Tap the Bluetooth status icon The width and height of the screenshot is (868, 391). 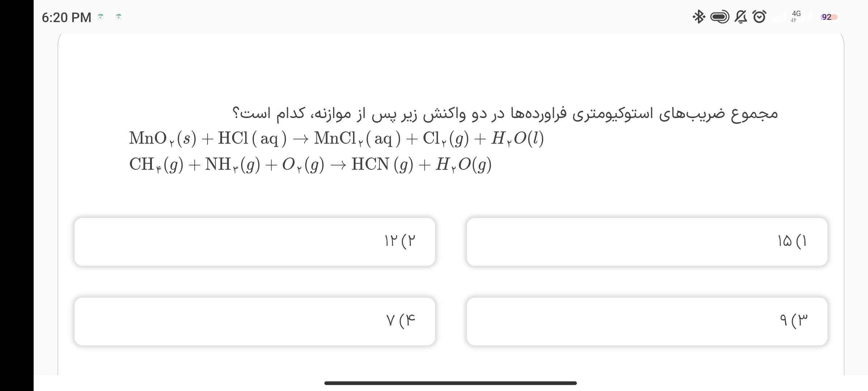pos(699,17)
